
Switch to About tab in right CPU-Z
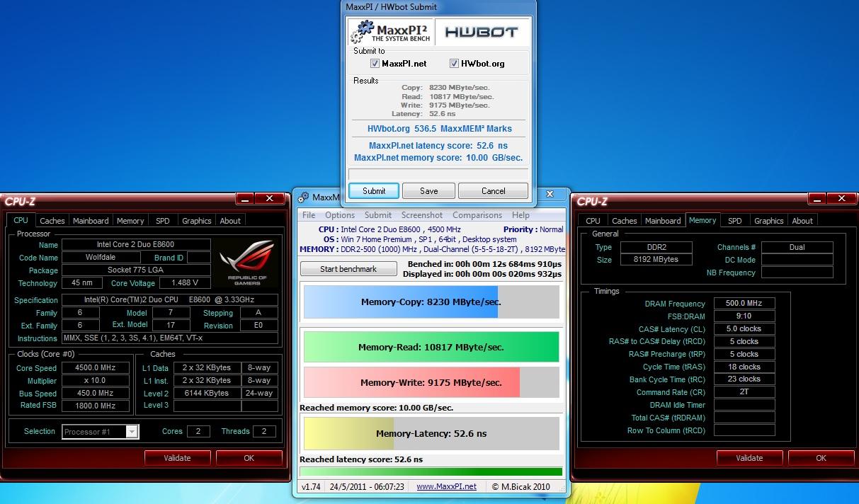tap(802, 221)
